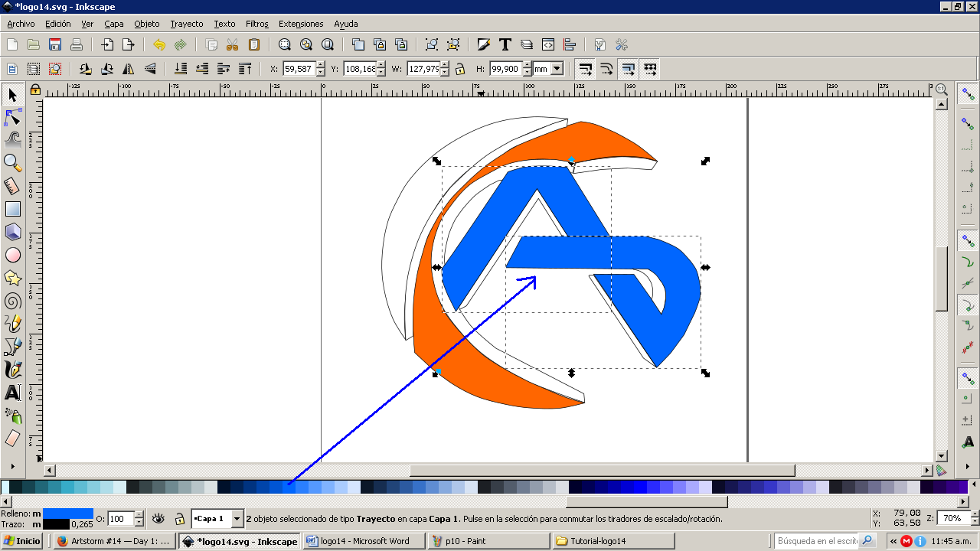Screen dimensions: 980x551
Task: Choose the Star polygon tool
Action: coord(13,278)
